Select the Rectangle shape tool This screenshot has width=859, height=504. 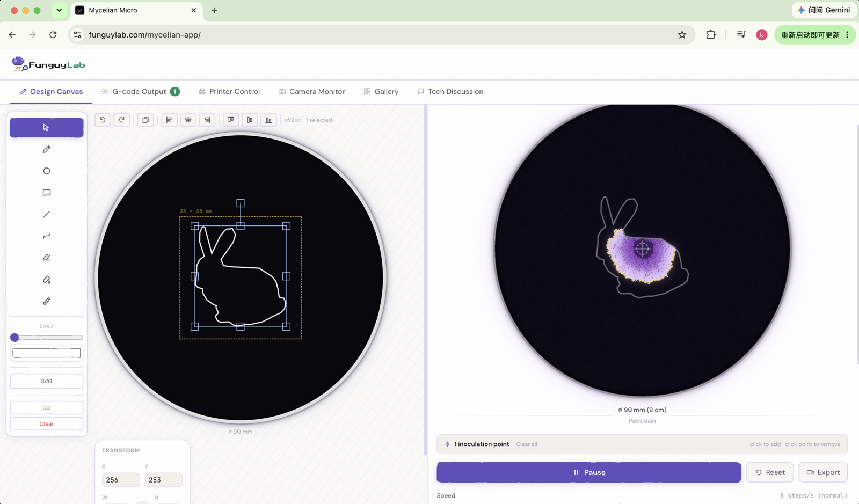pos(47,192)
